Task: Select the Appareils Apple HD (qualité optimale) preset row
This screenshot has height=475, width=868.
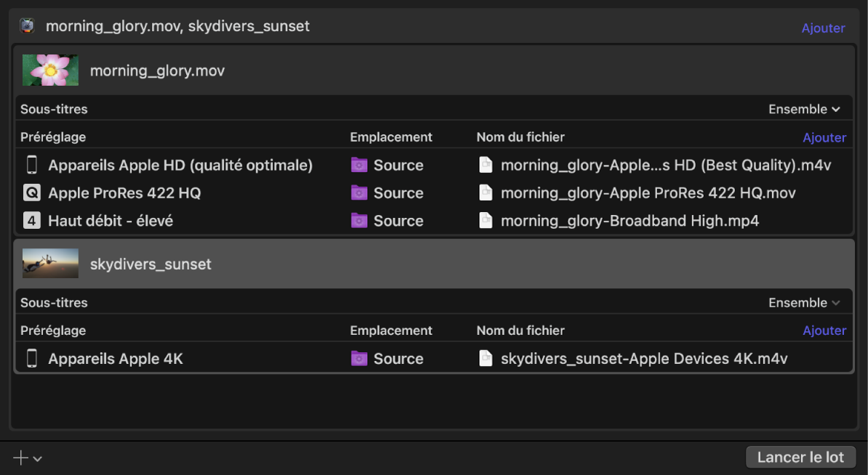Action: tap(180, 166)
